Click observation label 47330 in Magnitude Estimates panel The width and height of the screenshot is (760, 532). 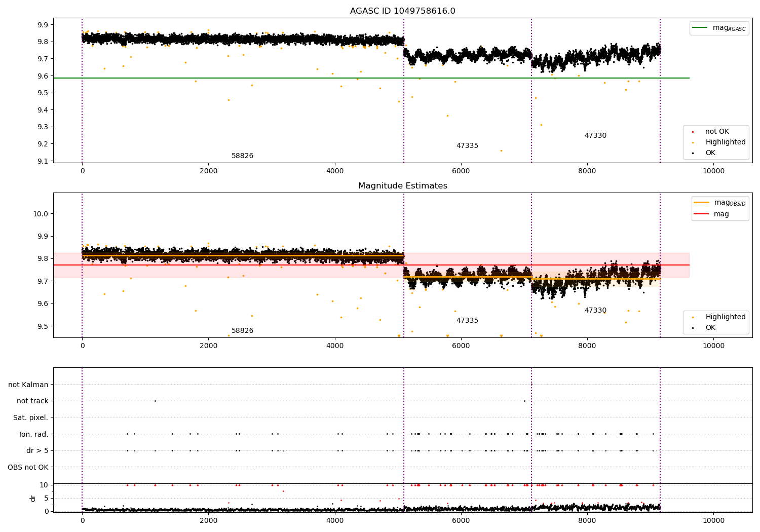pyautogui.click(x=595, y=311)
